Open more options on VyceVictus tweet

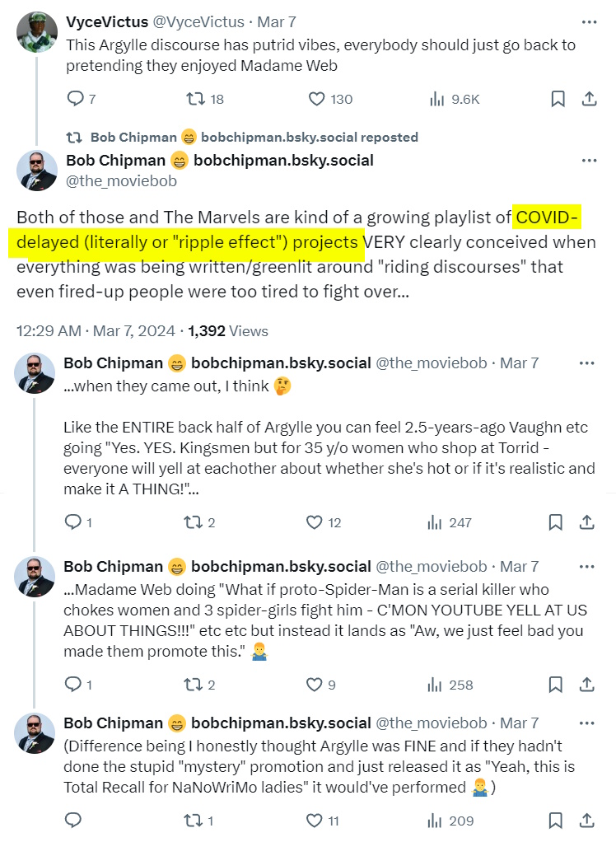[x=589, y=21]
